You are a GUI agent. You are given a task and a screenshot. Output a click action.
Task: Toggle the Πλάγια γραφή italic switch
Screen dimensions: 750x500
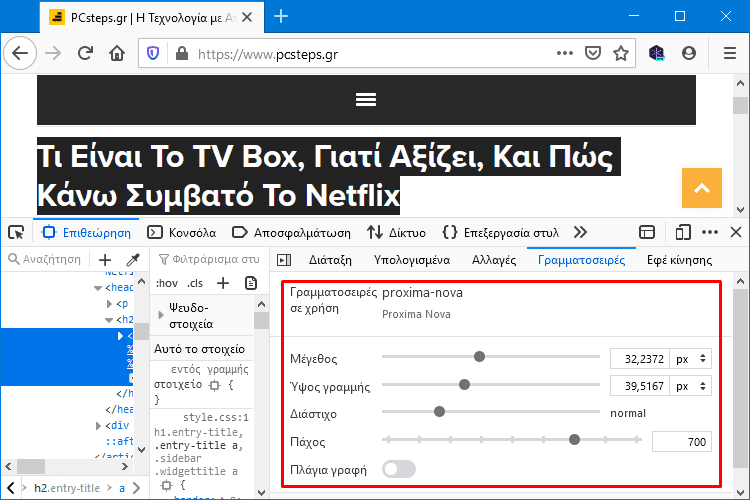click(x=399, y=469)
